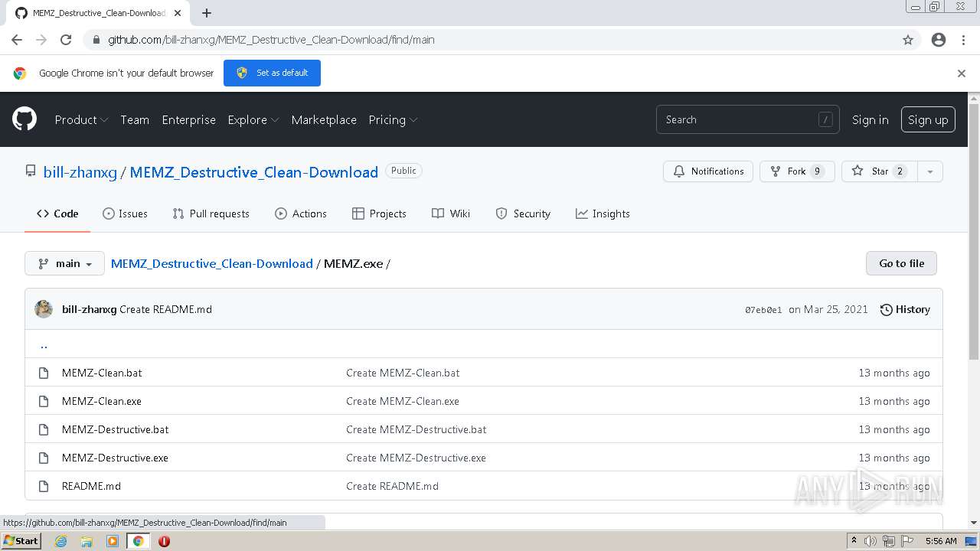Screen dimensions: 980x551
Task: Open the Projects tab
Action: (379, 214)
